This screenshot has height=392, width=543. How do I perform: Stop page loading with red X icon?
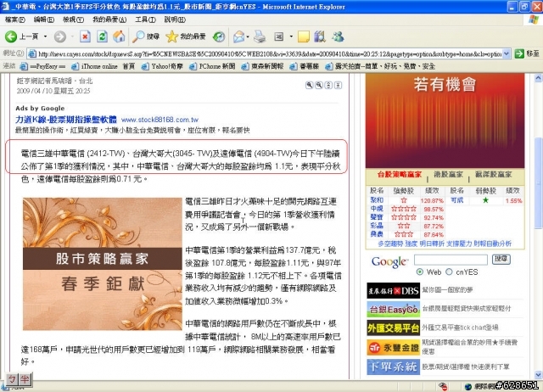(85, 36)
